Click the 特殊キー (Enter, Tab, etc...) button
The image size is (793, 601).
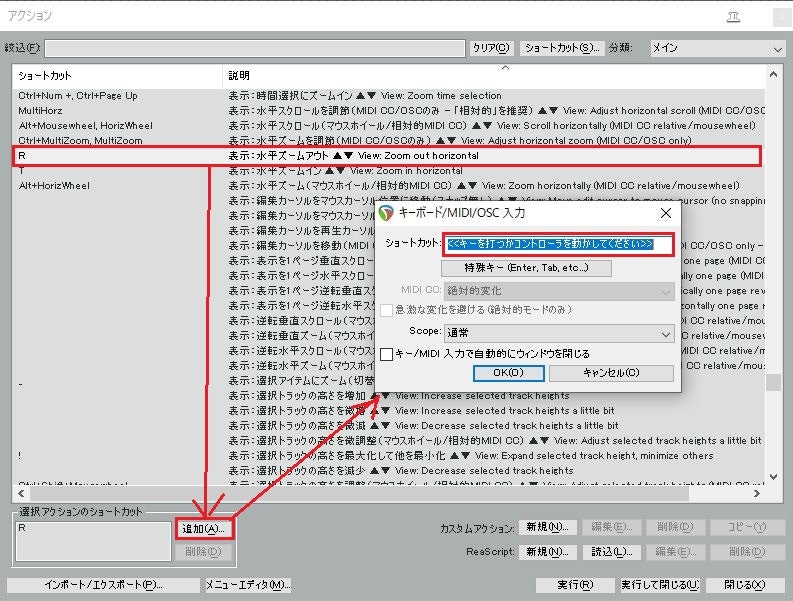tap(526, 268)
